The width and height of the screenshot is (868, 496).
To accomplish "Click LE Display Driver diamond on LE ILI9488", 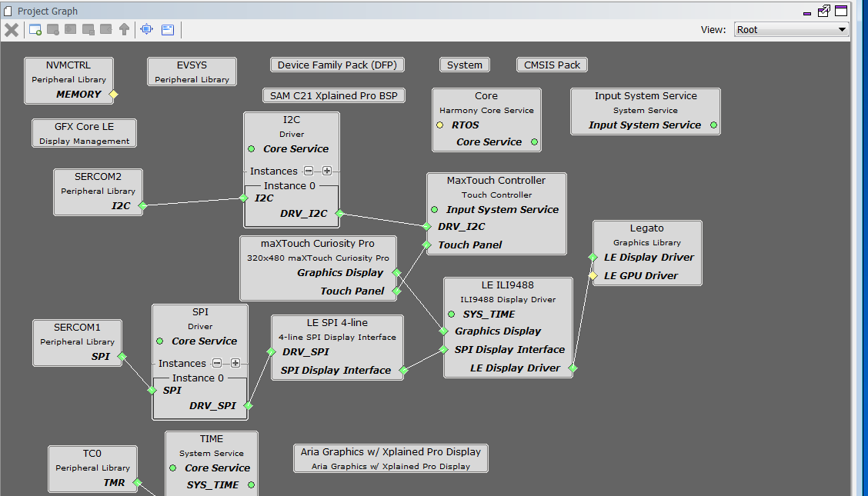I will 573,368.
